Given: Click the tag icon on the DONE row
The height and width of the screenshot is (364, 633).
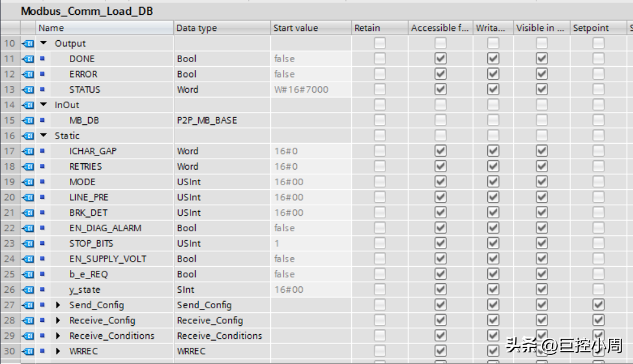Looking at the screenshot, I should point(28,59).
